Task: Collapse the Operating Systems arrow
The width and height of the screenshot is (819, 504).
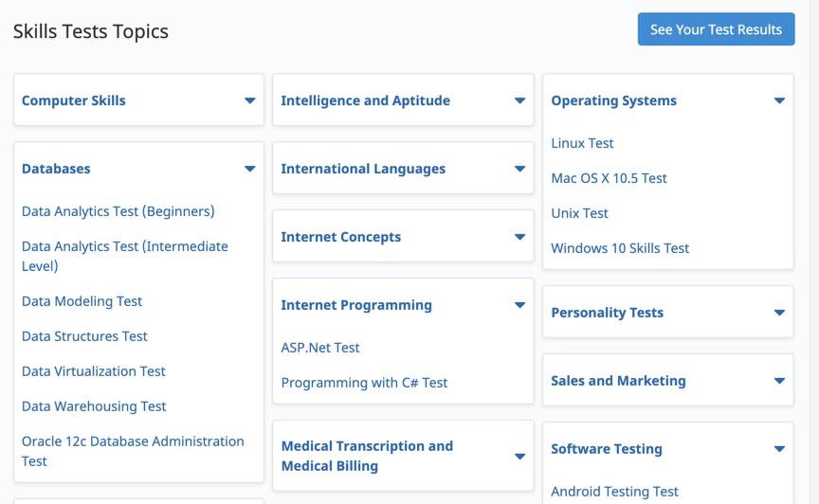Action: (779, 100)
